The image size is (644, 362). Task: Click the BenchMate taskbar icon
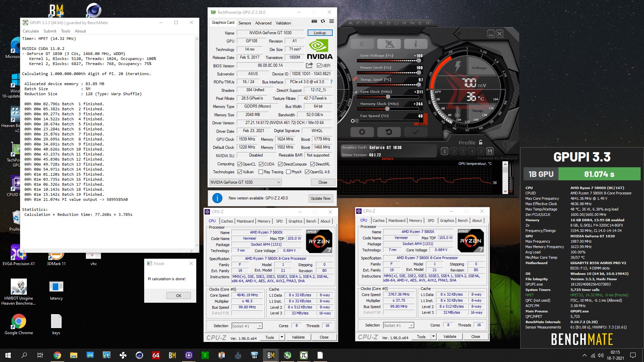[271, 355]
